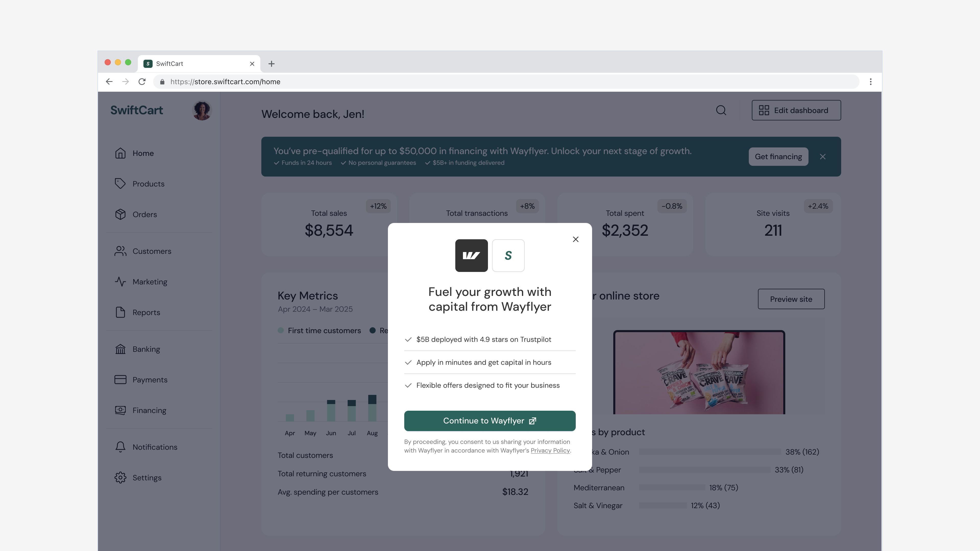Viewport: 980px width, 551px height.
Task: Click the Payments card icon
Action: click(x=120, y=380)
